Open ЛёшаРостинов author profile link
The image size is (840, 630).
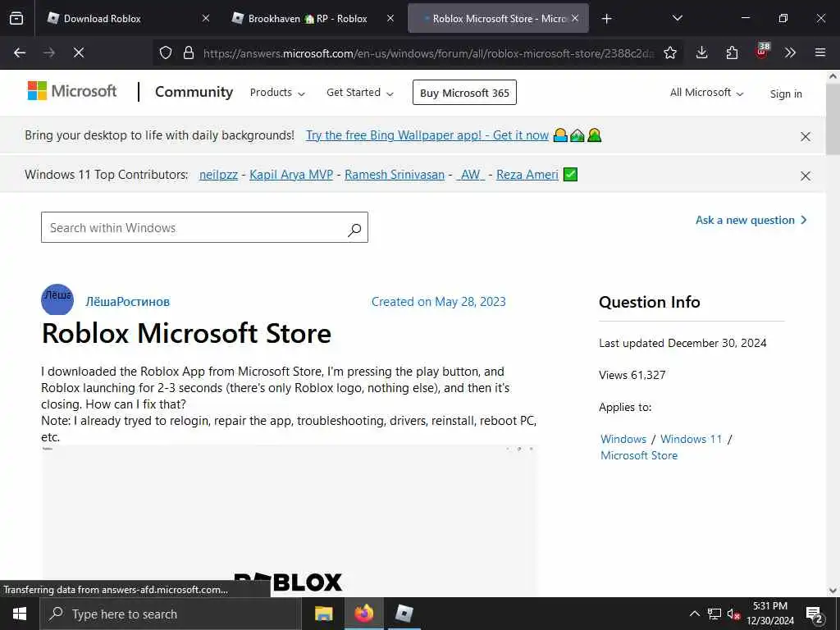[x=127, y=302]
